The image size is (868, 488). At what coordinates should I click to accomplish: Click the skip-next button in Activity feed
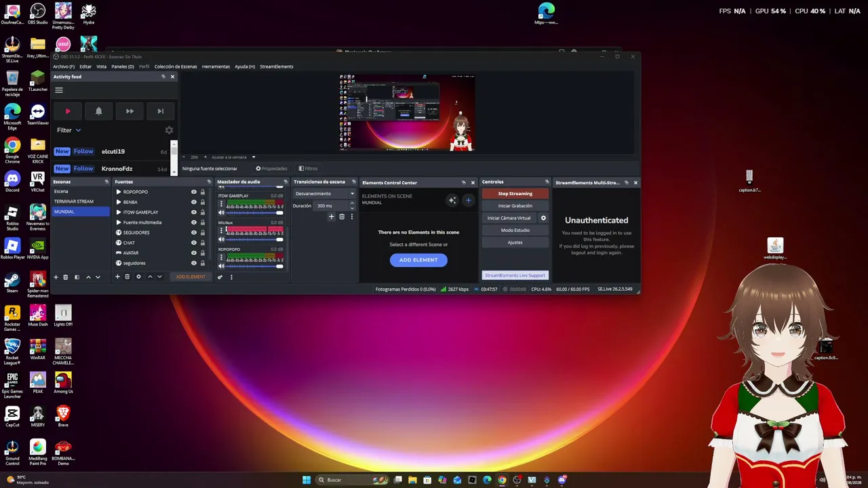(x=160, y=111)
